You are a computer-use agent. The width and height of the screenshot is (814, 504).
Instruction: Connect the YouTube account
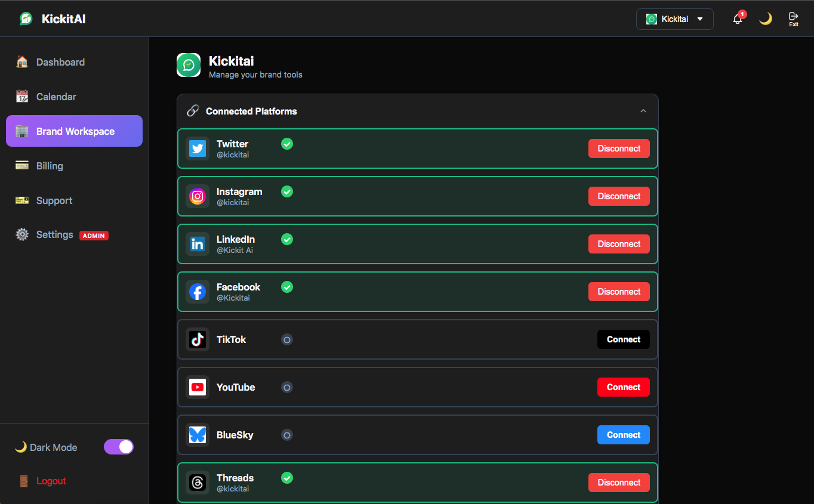tap(623, 387)
